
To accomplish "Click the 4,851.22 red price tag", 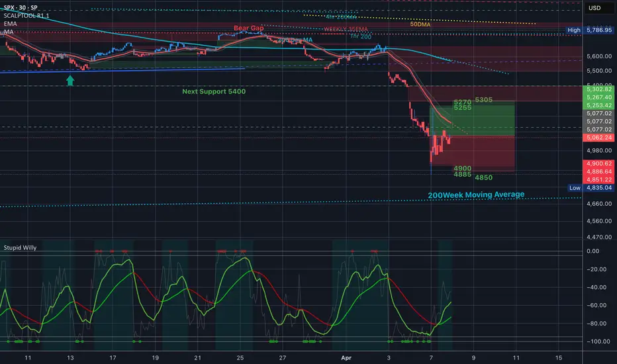I will 598,179.
